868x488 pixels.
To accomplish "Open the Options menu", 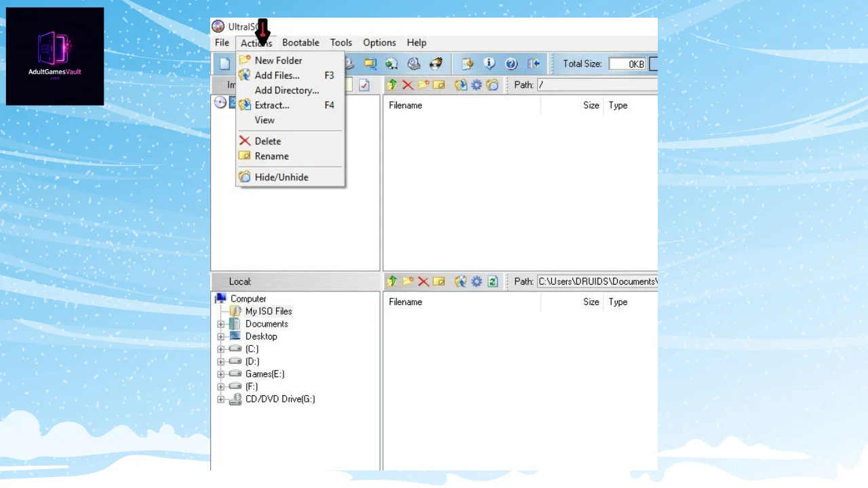I will pos(380,43).
